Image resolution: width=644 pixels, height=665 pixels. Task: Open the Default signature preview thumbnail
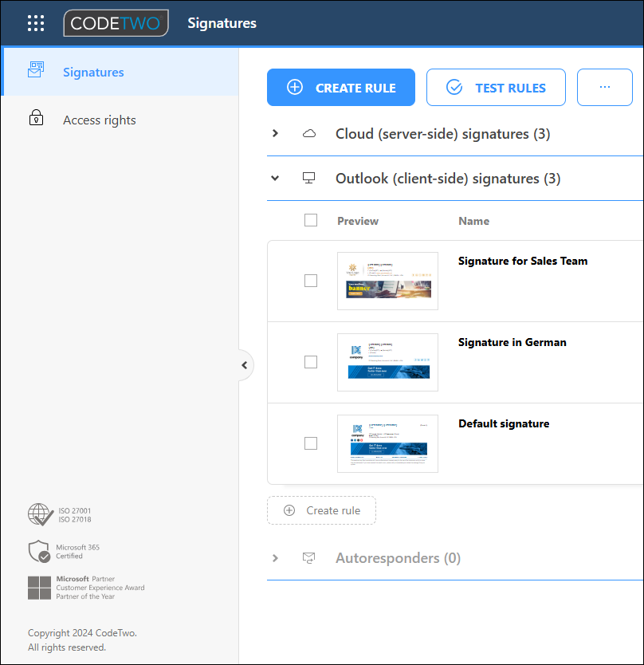387,443
